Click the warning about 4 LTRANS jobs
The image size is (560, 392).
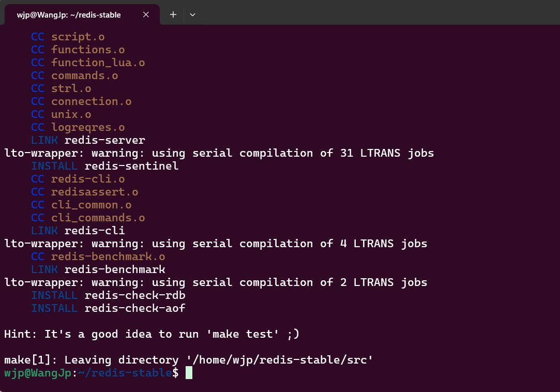tap(216, 244)
